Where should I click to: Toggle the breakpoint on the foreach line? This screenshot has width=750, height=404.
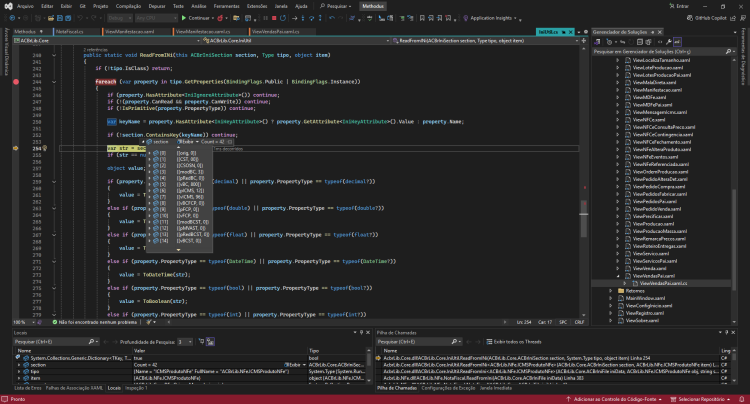(16, 82)
